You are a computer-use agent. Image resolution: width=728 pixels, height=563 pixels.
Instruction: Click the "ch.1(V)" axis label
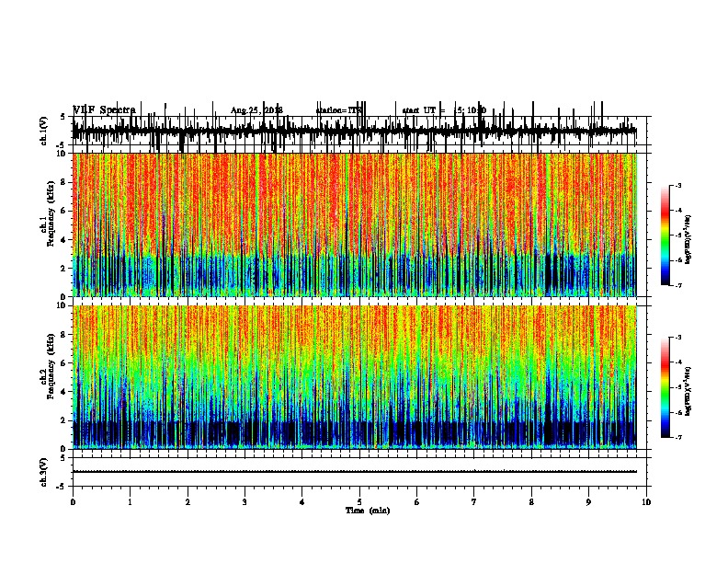(43, 131)
